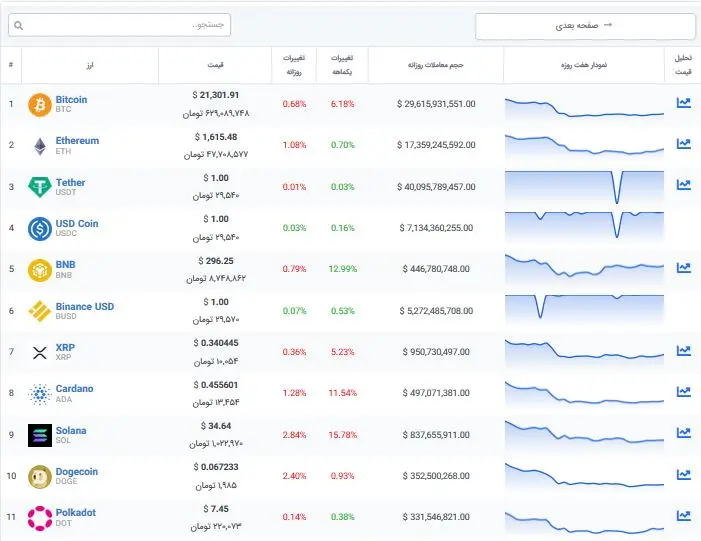Click the USD Coin blue logo

click(40, 228)
